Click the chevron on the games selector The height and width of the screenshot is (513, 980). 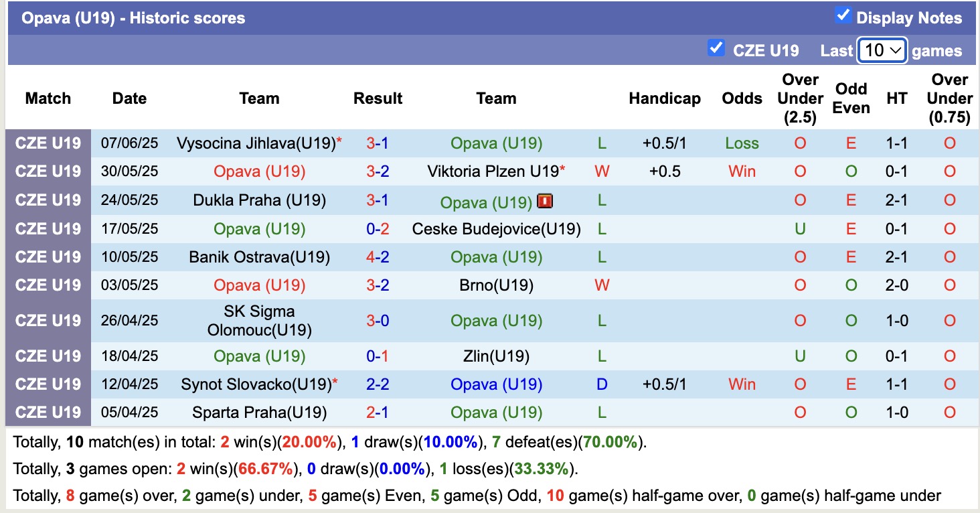pos(897,50)
